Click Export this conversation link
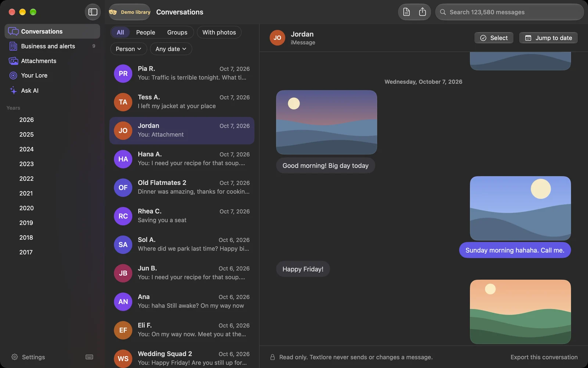 click(544, 357)
